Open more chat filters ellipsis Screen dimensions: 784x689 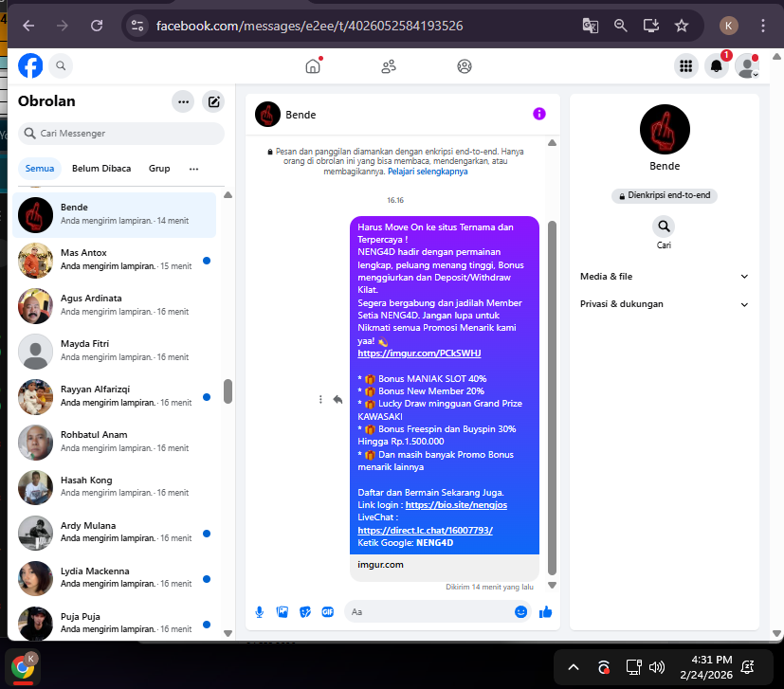193,169
